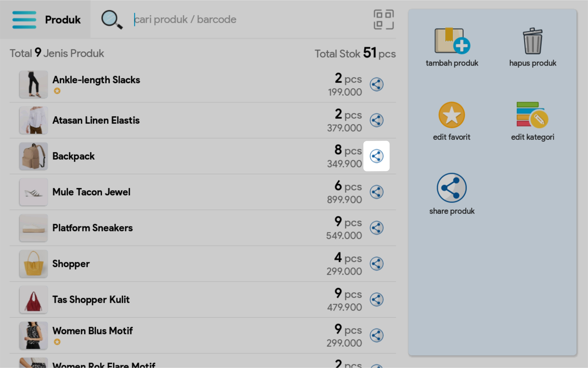The width and height of the screenshot is (588, 368).
Task: Click the Women Blus Motif thumbnail
Action: 34,335
